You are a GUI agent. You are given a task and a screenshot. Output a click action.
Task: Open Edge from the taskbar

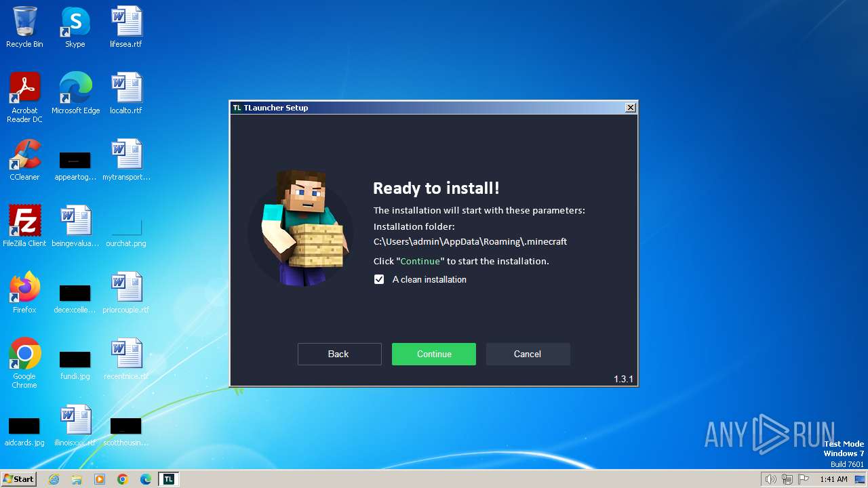146,479
